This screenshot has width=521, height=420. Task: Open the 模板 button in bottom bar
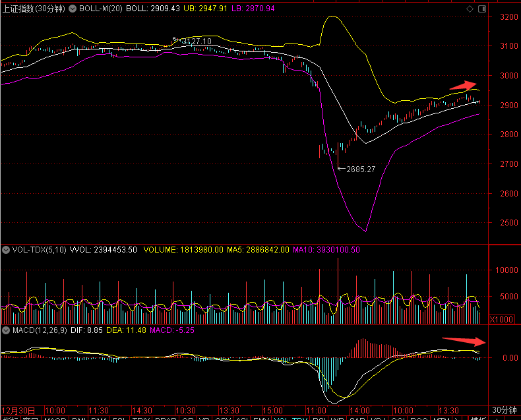point(478,418)
